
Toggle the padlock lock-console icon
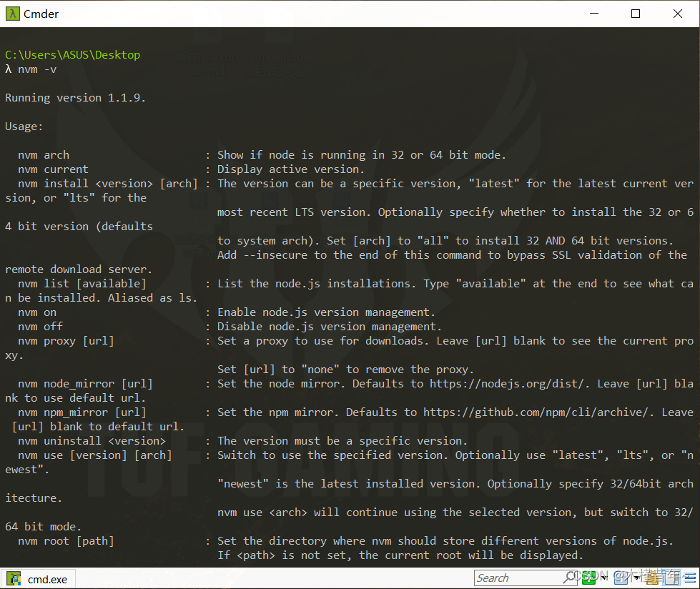(652, 578)
